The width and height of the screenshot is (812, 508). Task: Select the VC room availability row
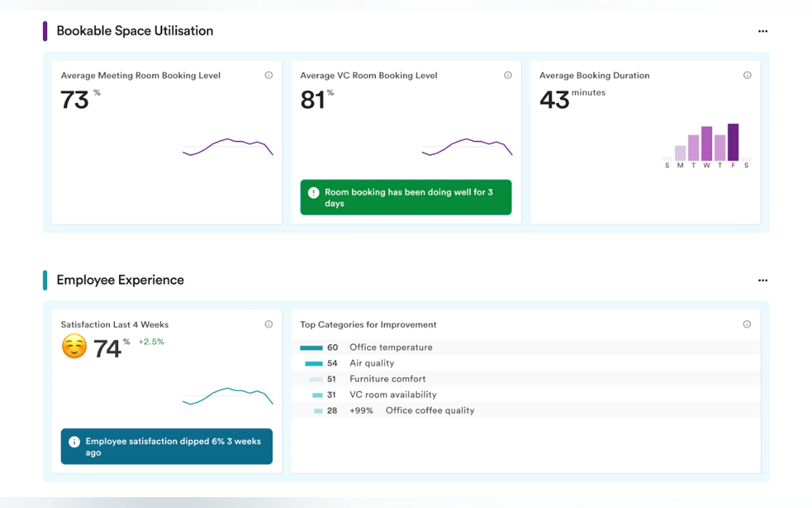pyautogui.click(x=393, y=395)
